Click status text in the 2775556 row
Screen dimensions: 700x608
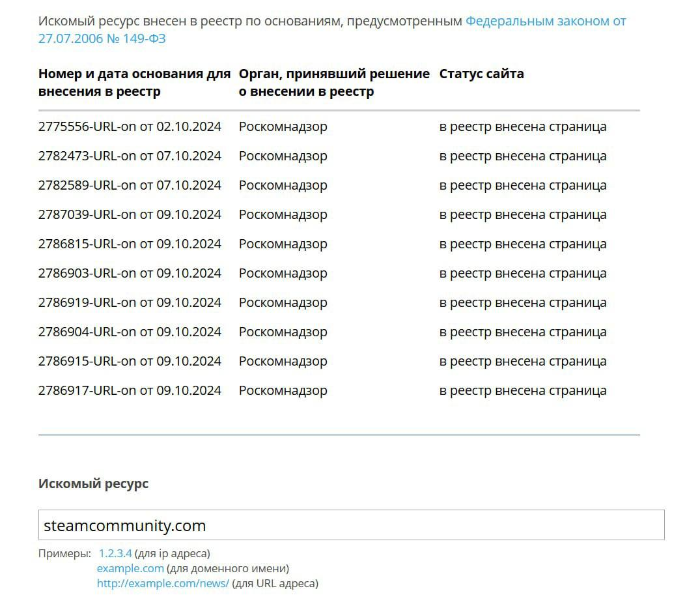click(523, 127)
